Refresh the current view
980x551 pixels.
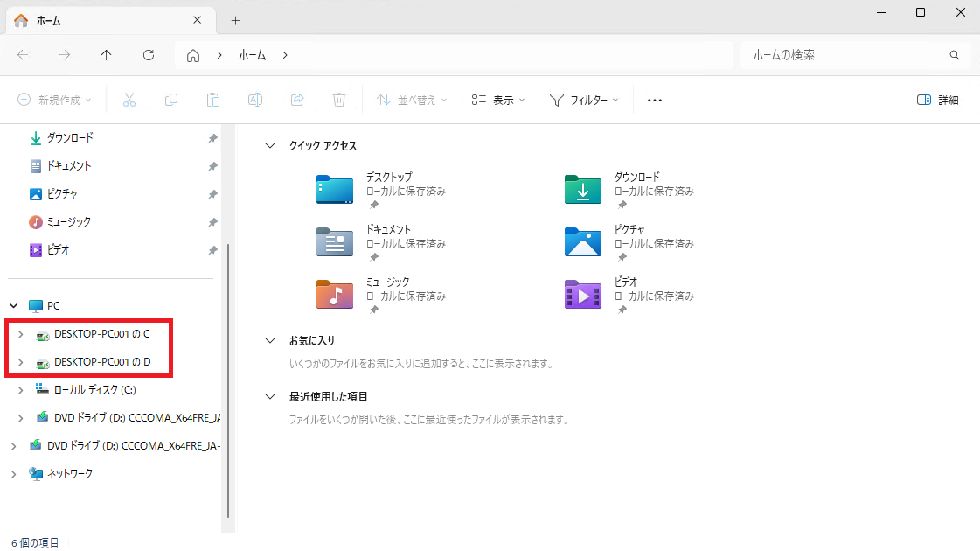[x=149, y=55]
